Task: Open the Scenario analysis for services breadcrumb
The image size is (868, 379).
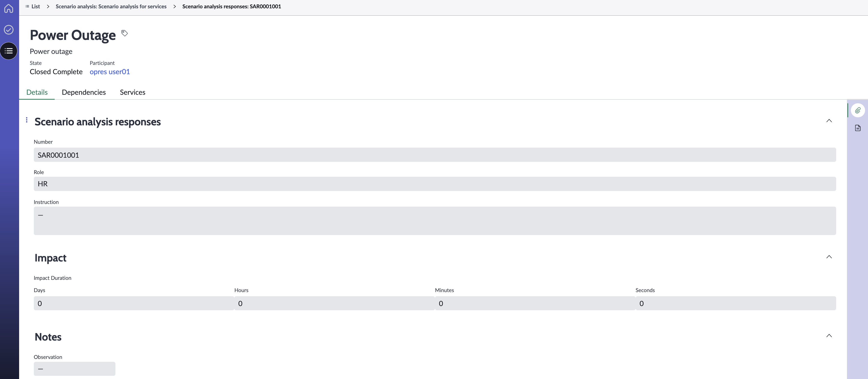Action: click(111, 6)
